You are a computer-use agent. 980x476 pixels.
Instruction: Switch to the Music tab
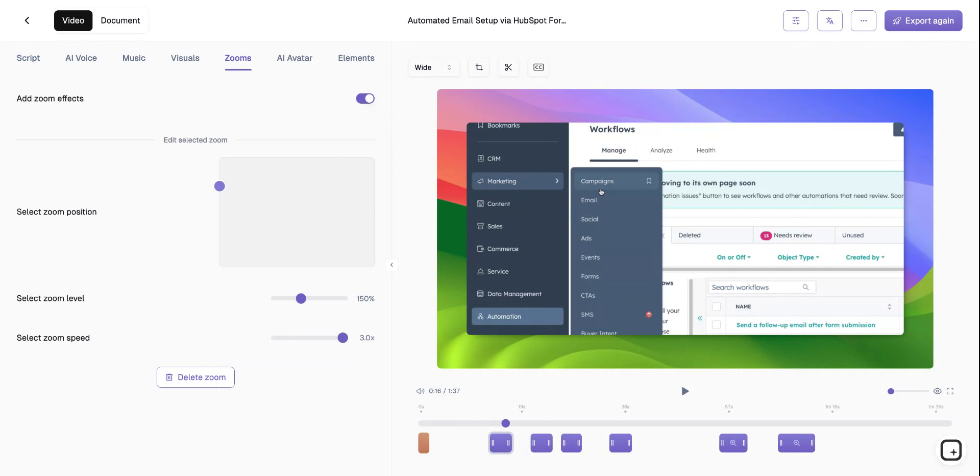click(134, 58)
